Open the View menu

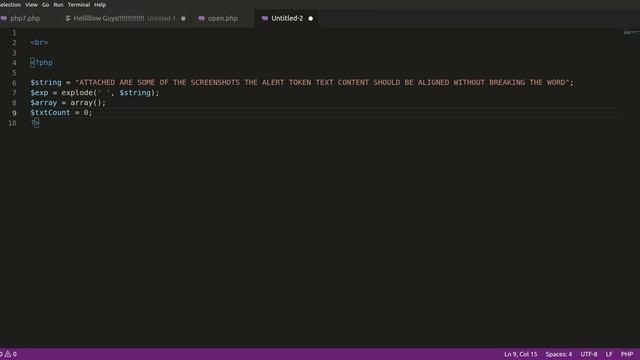pyautogui.click(x=31, y=5)
